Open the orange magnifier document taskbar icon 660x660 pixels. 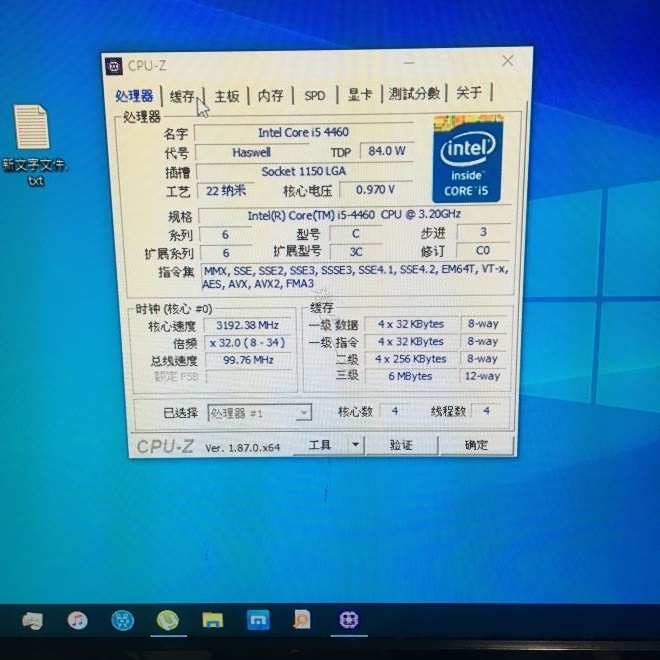302,620
